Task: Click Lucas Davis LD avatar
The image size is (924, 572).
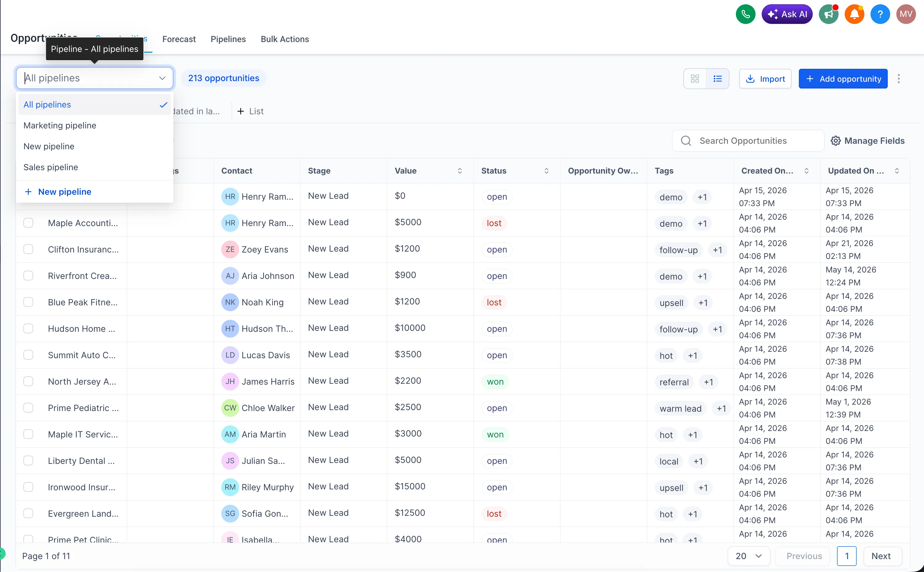Action: click(x=230, y=355)
